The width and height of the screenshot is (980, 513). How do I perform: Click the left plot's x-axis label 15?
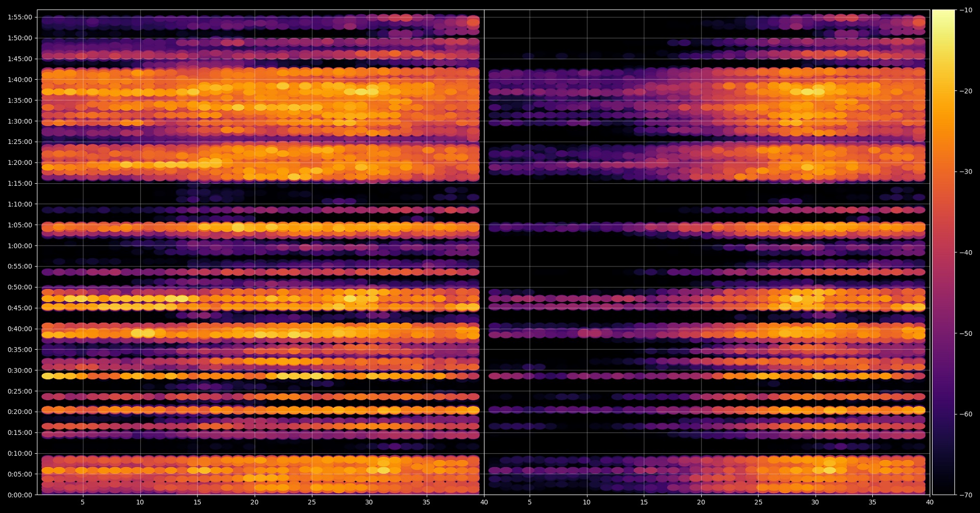[x=197, y=502]
